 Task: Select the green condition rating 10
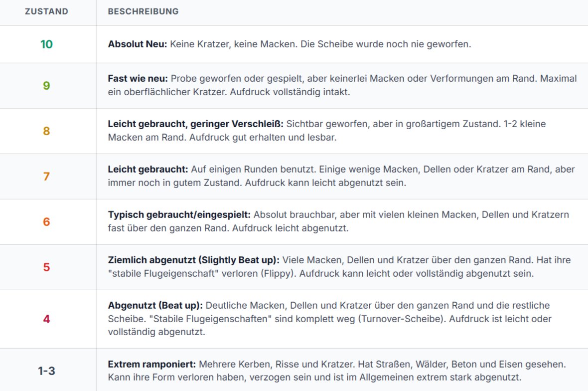46,44
